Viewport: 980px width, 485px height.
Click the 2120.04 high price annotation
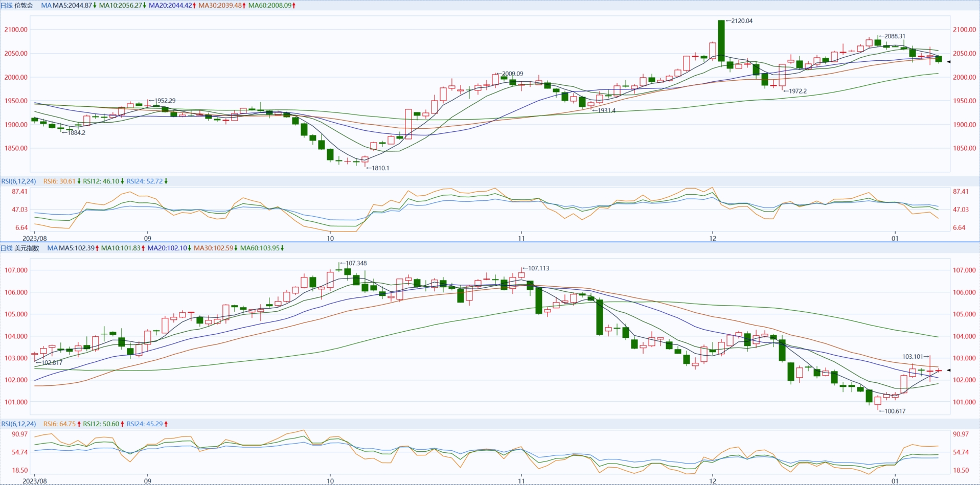click(742, 21)
